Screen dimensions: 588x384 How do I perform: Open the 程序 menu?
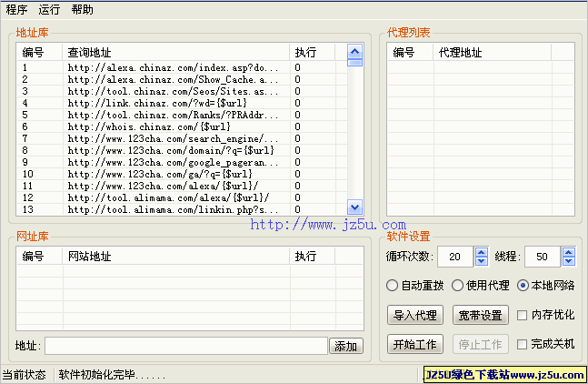[x=16, y=9]
